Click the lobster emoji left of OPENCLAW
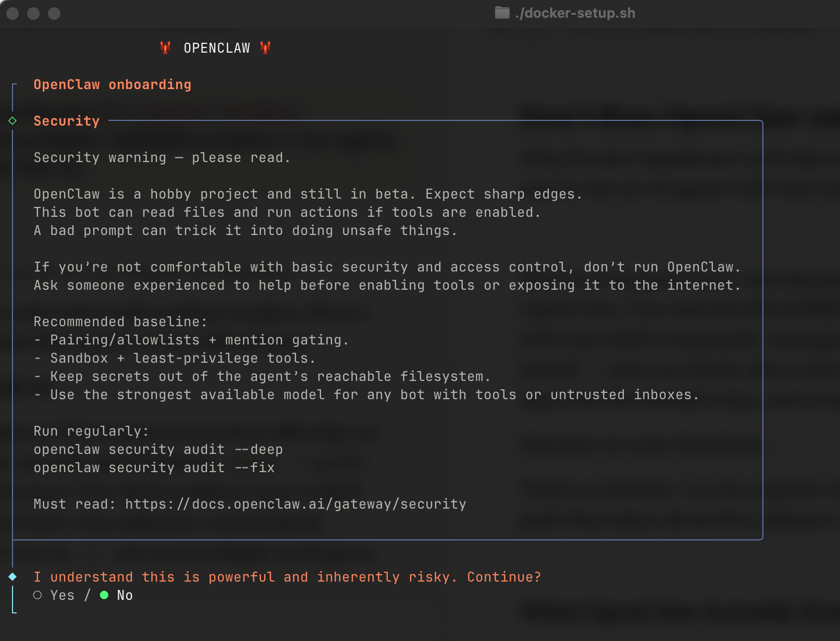The height and width of the screenshot is (641, 840). click(x=165, y=48)
